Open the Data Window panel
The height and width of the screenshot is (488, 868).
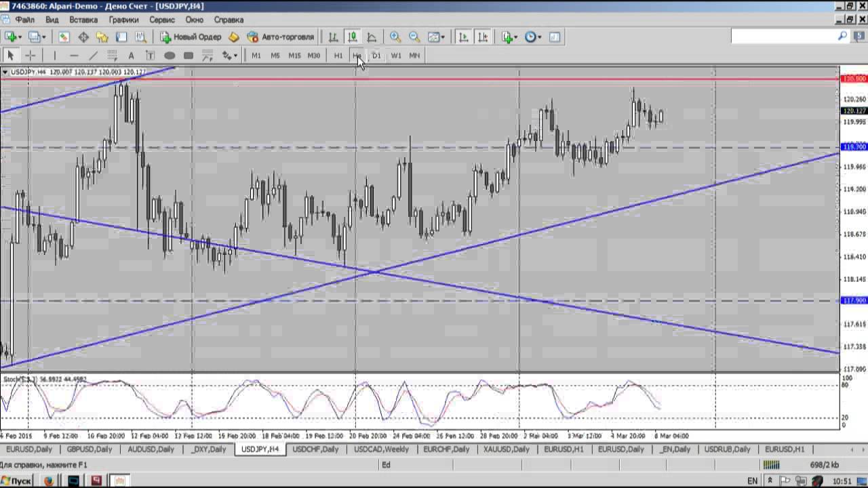coord(83,37)
